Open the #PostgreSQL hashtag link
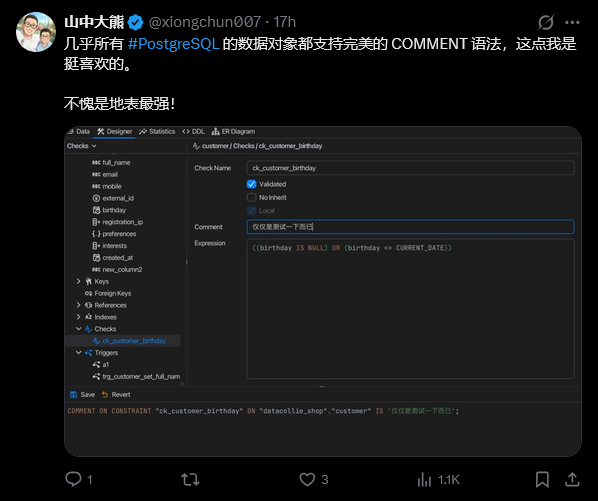The image size is (598, 501). (x=174, y=44)
